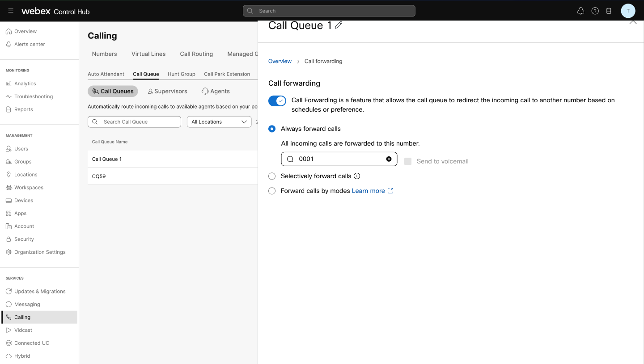Clear the 0001 forwarding number
Screen dimensions: 644x364
pyautogui.click(x=389, y=159)
